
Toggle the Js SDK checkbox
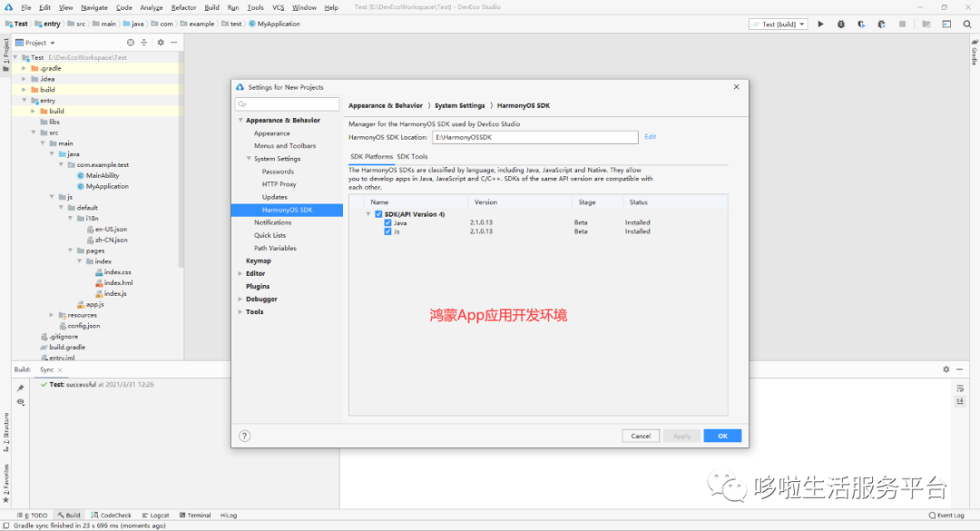387,232
